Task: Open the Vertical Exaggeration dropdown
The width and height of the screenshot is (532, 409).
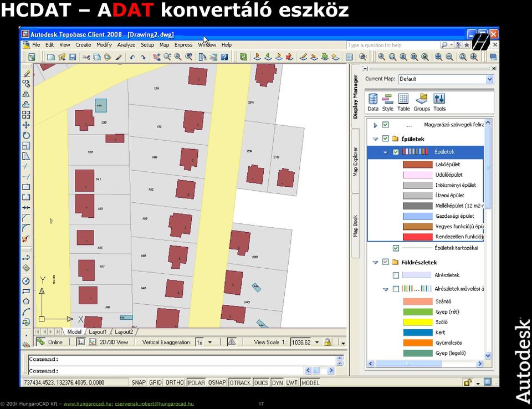Action: (x=210, y=342)
